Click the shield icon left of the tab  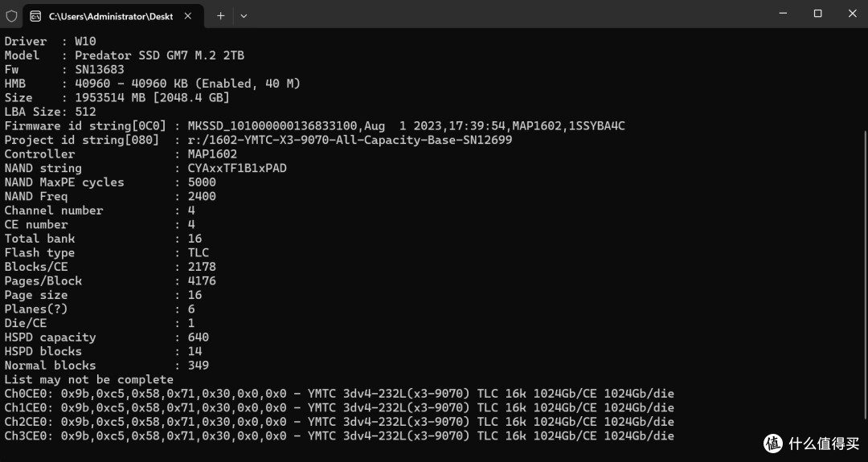(11, 16)
